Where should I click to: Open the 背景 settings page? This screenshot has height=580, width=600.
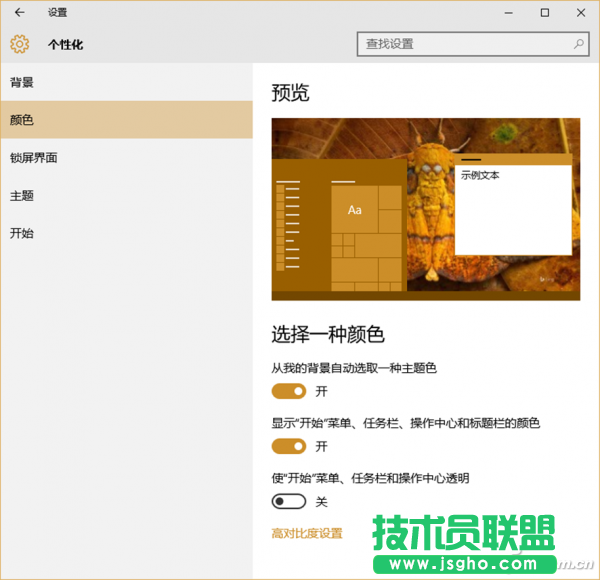22,82
